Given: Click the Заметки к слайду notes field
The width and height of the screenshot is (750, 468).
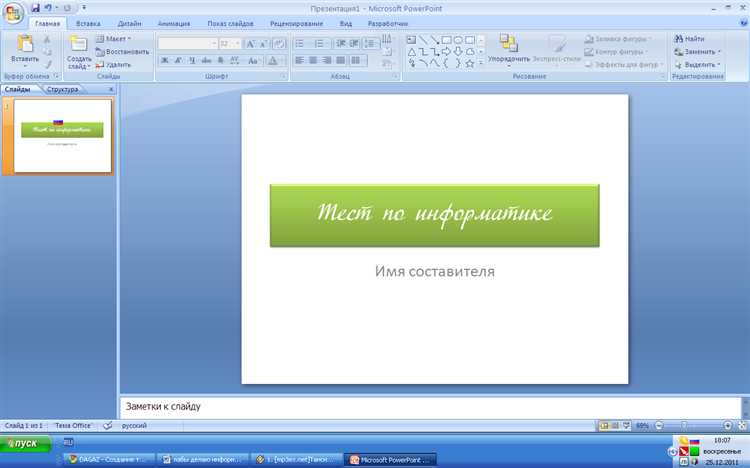Looking at the screenshot, I should tap(430, 407).
